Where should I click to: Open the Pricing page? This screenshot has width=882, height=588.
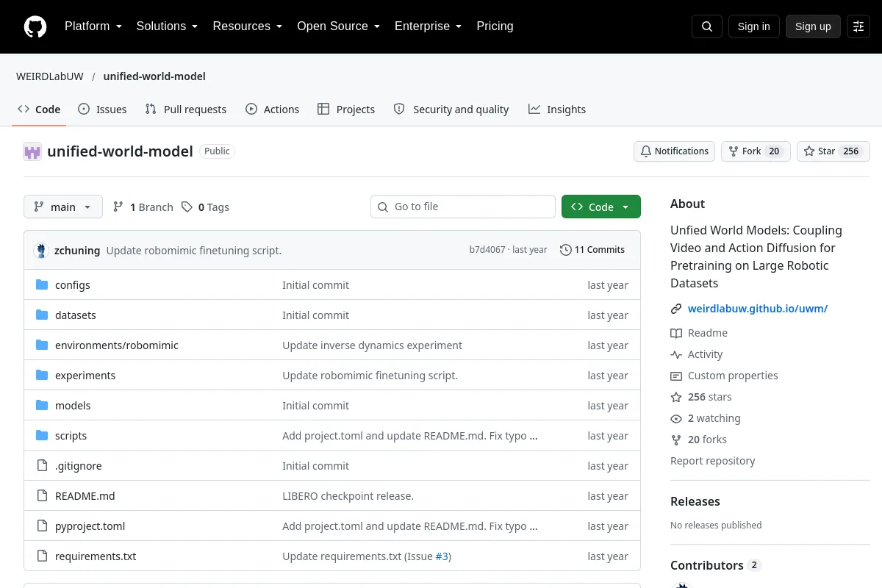point(495,26)
